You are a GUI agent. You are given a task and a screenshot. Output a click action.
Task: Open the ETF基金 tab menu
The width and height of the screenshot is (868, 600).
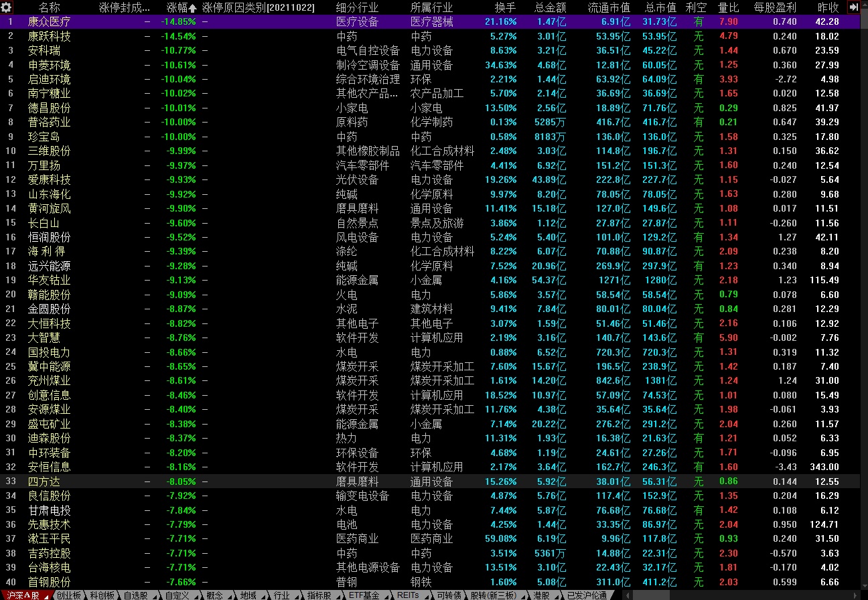[x=368, y=595]
